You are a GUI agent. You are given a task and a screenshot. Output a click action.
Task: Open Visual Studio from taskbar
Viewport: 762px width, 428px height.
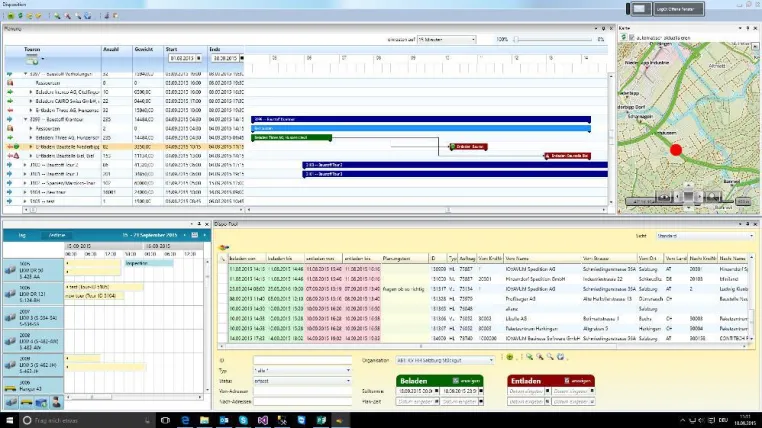(x=263, y=420)
